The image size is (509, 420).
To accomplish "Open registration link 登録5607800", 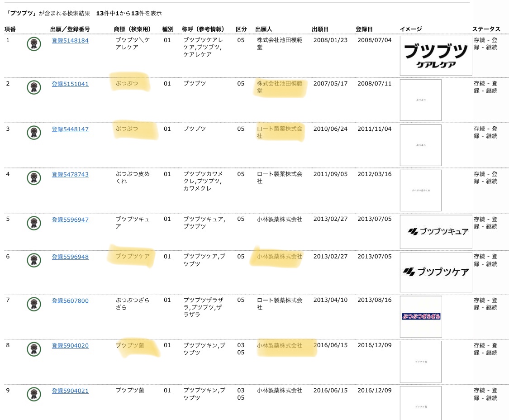I will [x=70, y=301].
